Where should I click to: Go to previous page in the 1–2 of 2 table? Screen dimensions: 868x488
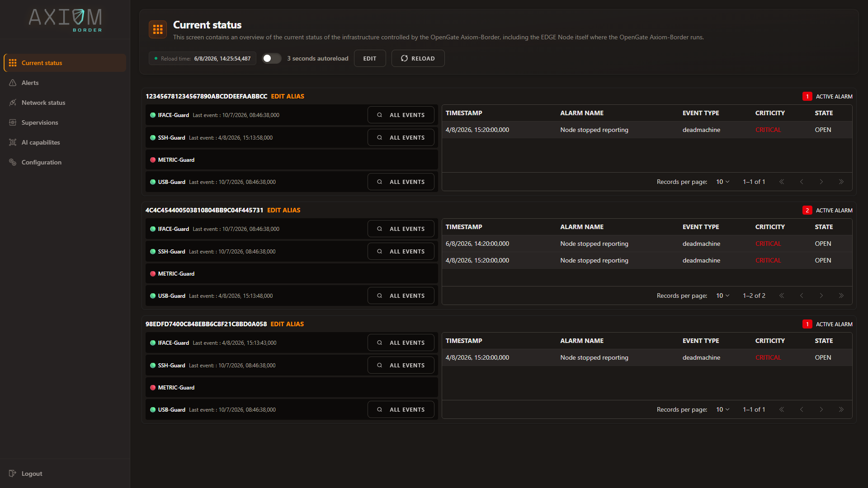pyautogui.click(x=802, y=296)
